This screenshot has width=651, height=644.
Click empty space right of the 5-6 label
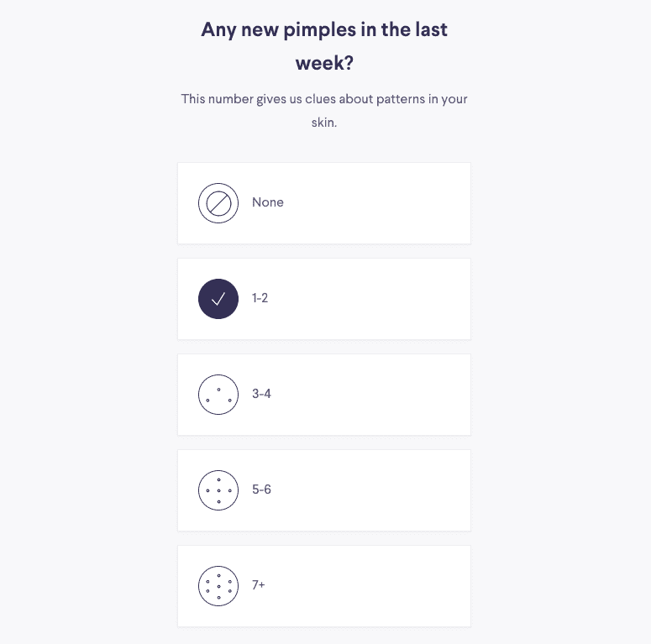(378, 490)
